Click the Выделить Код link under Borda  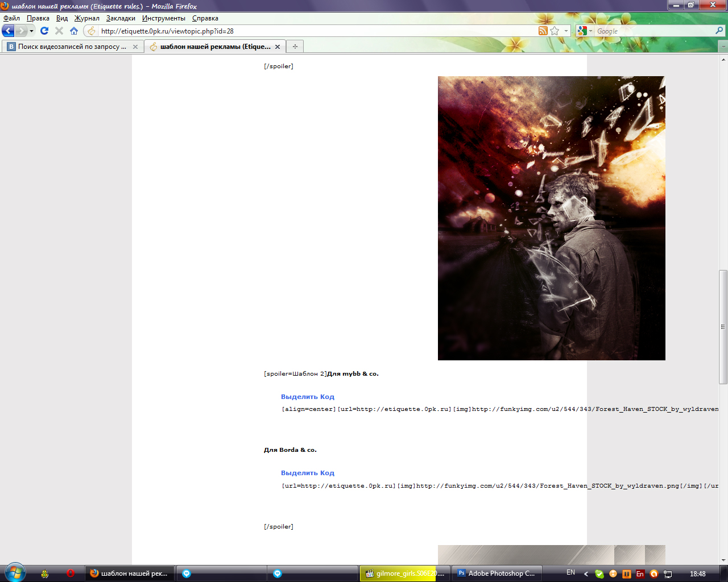tap(308, 473)
